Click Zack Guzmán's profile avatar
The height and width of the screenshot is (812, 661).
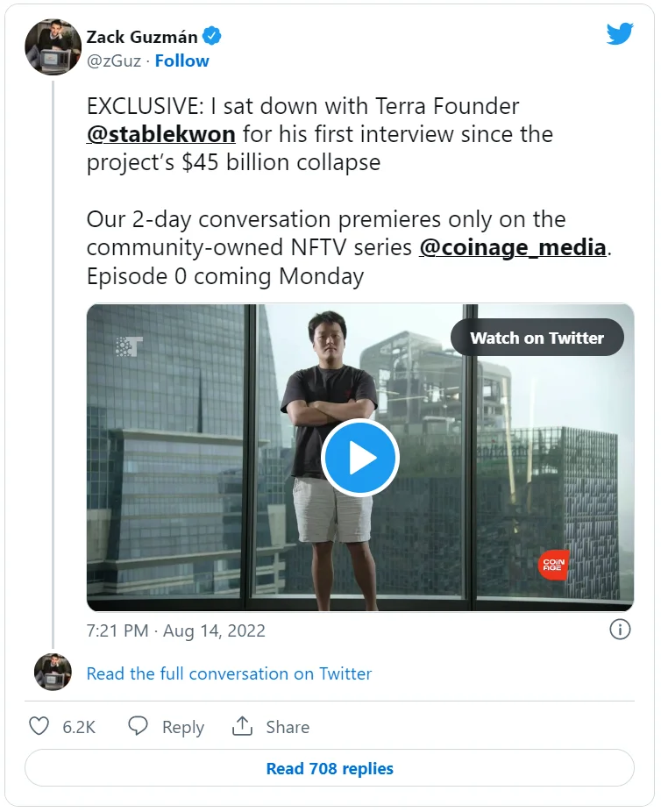[53, 47]
